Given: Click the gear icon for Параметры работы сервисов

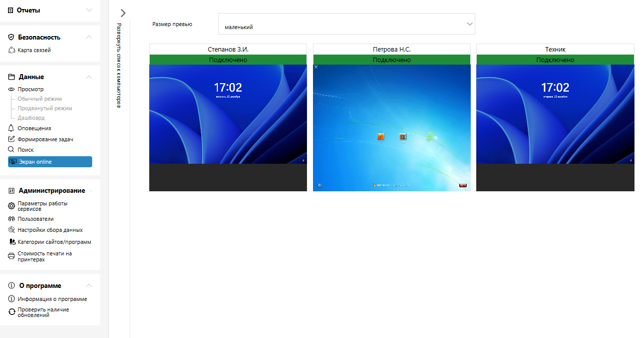Looking at the screenshot, I should (12, 206).
